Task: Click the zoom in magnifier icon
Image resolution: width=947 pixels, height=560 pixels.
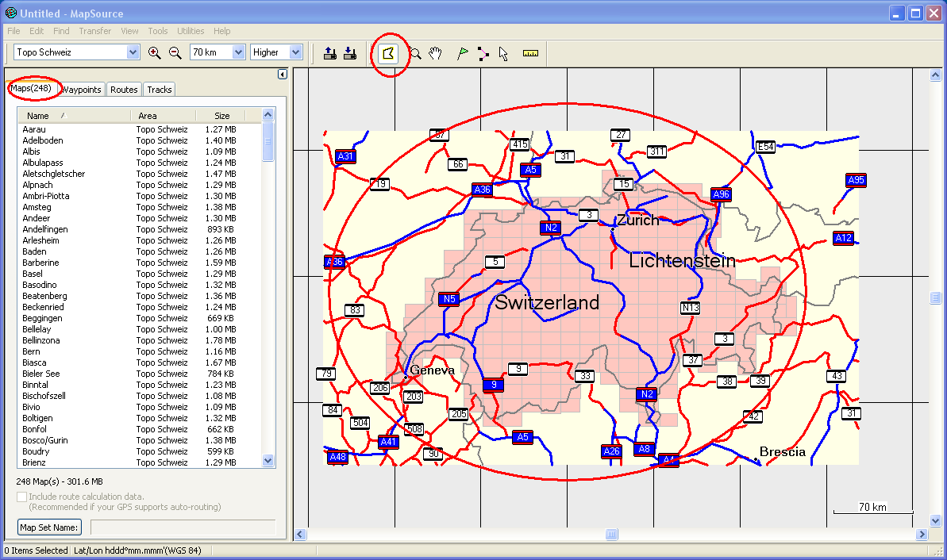Action: click(x=155, y=52)
